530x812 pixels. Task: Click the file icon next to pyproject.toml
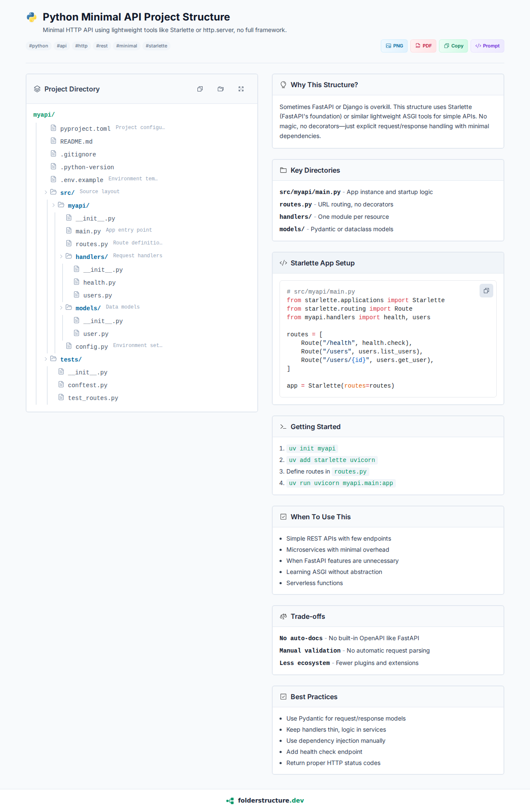click(53, 128)
